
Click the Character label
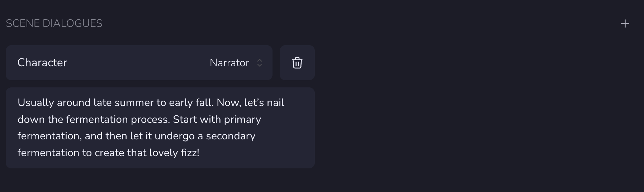[42, 63]
